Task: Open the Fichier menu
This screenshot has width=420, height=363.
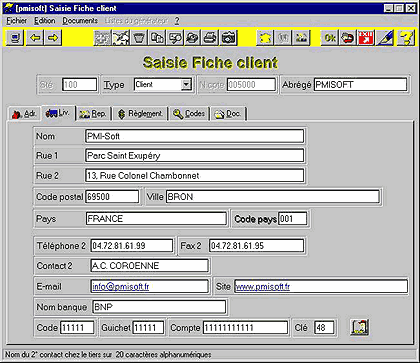Action: [17, 21]
